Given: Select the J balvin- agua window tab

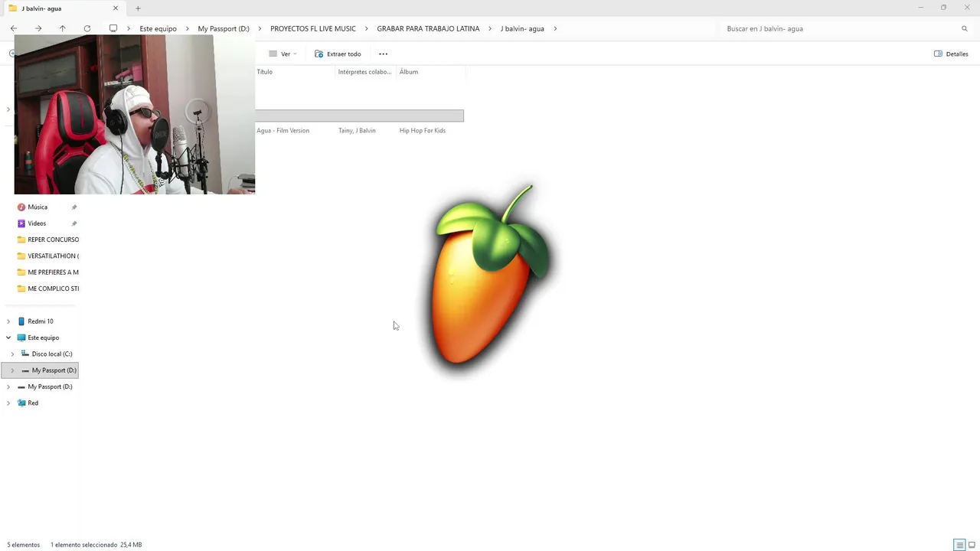Looking at the screenshot, I should pos(63,8).
